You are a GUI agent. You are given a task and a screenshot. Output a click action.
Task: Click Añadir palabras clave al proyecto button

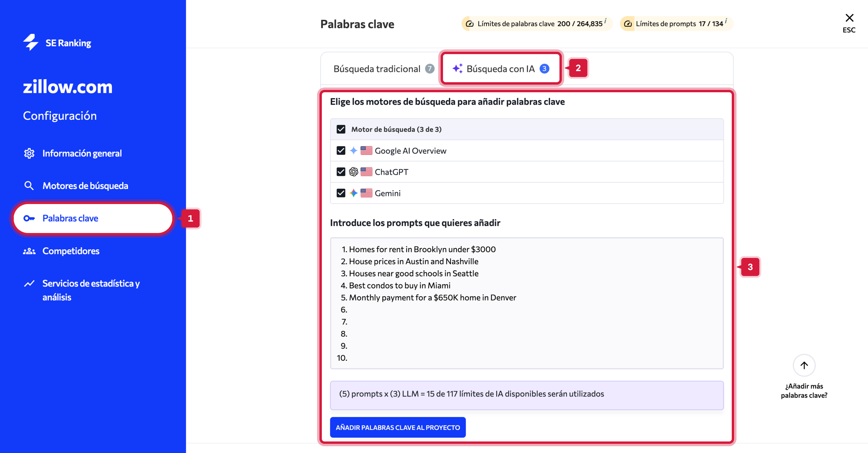[398, 427]
